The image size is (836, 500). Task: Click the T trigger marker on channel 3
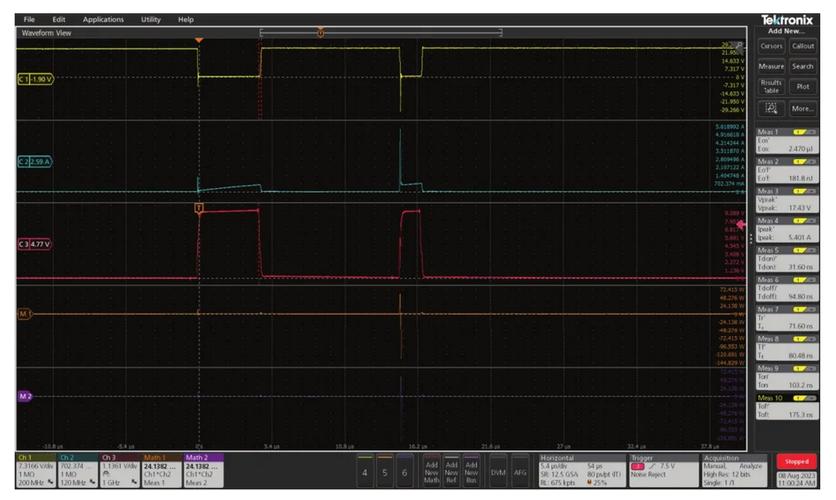point(199,208)
